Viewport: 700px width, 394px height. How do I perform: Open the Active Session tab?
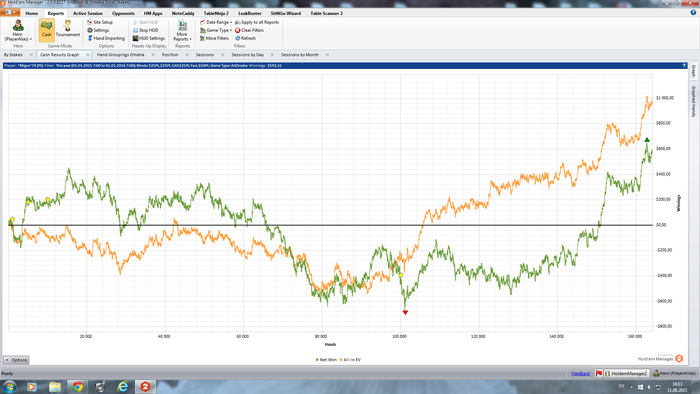[88, 13]
